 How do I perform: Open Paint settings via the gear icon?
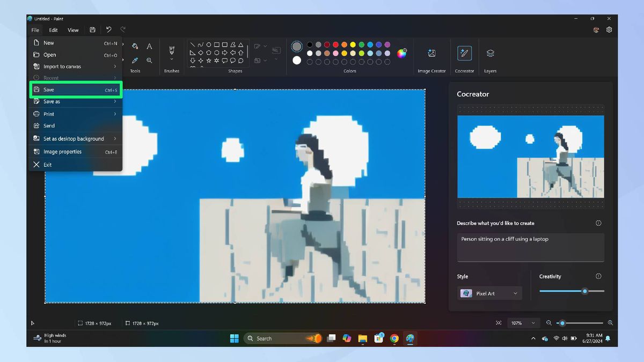click(609, 29)
